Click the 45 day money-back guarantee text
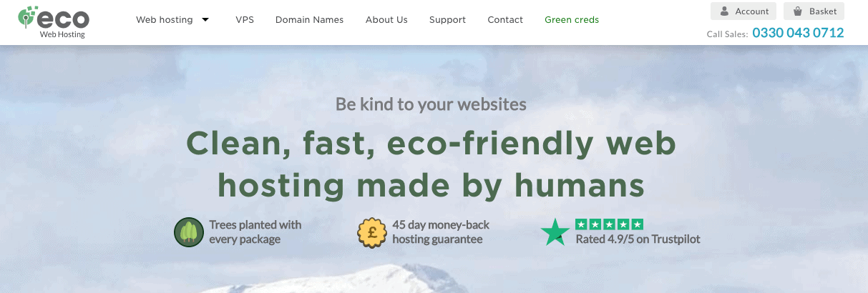868x293 pixels. click(441, 232)
